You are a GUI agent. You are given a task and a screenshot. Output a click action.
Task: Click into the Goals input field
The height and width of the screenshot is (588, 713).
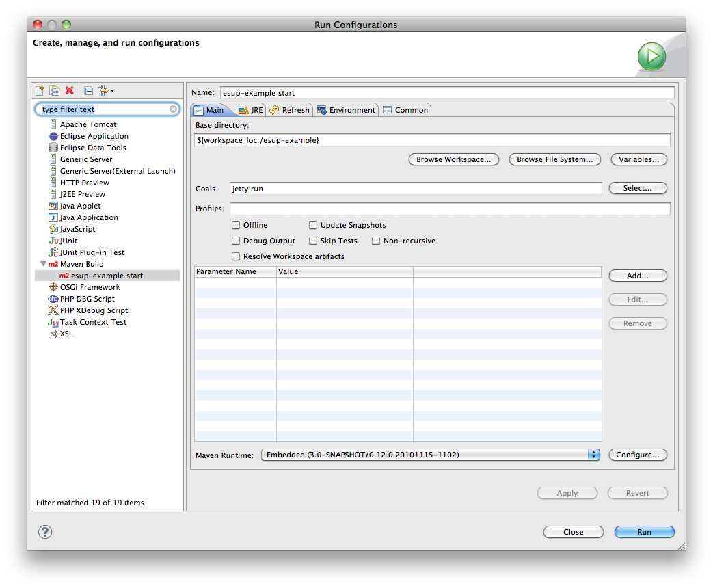416,188
